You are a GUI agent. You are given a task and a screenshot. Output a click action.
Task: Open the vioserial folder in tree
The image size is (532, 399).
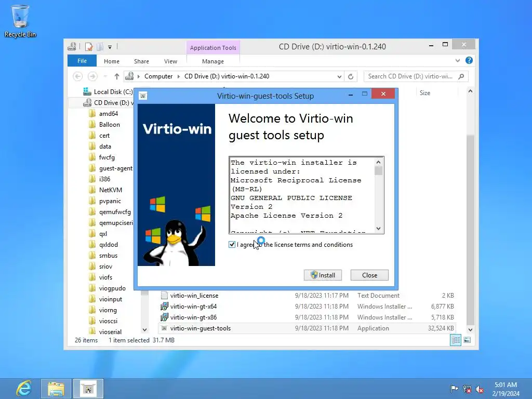(110, 332)
